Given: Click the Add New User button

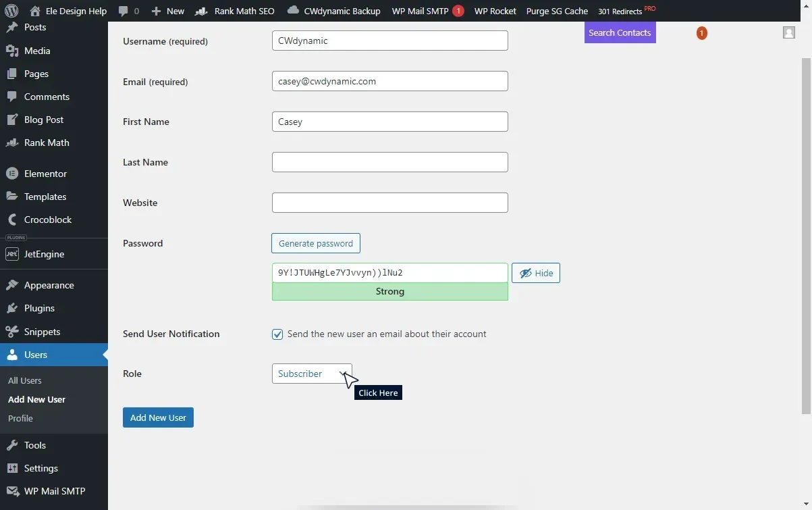Looking at the screenshot, I should click(x=158, y=417).
